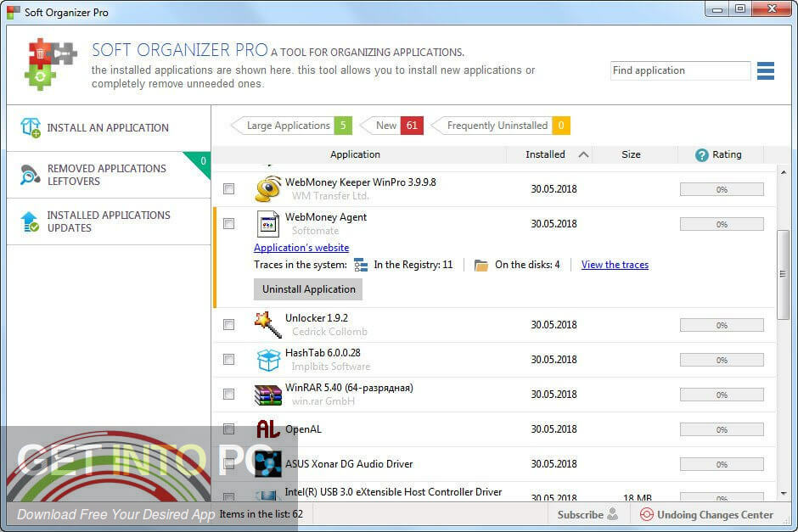This screenshot has height=532, width=798.
Task: Click the Rating help question mark icon
Action: [x=701, y=155]
